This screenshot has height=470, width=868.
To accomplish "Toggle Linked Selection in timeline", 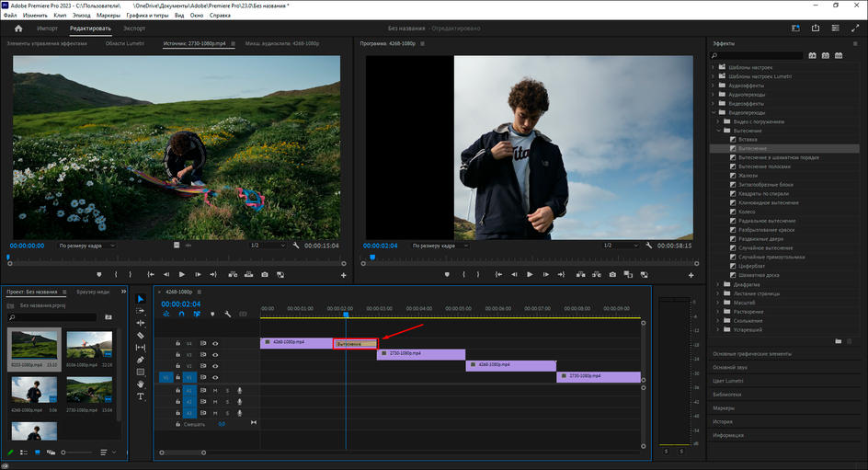I will coord(197,314).
